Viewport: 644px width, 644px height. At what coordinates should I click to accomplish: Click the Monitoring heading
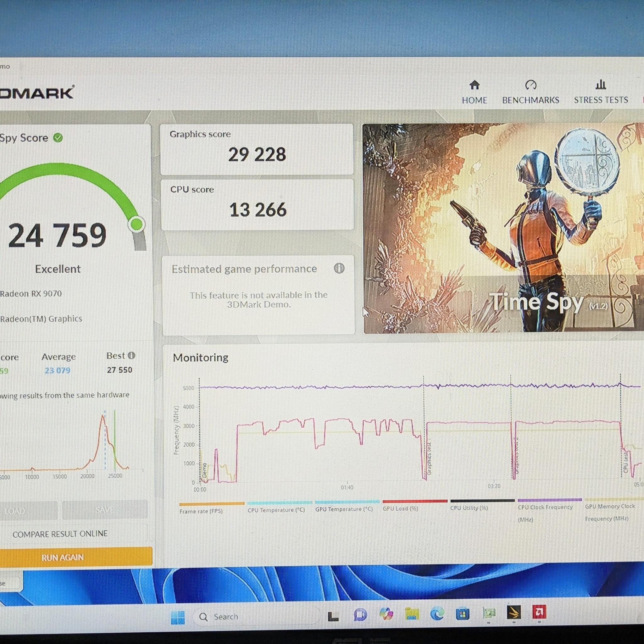pos(201,357)
